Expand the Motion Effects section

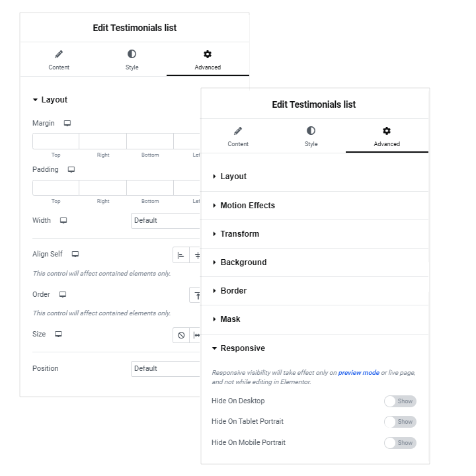click(315, 206)
